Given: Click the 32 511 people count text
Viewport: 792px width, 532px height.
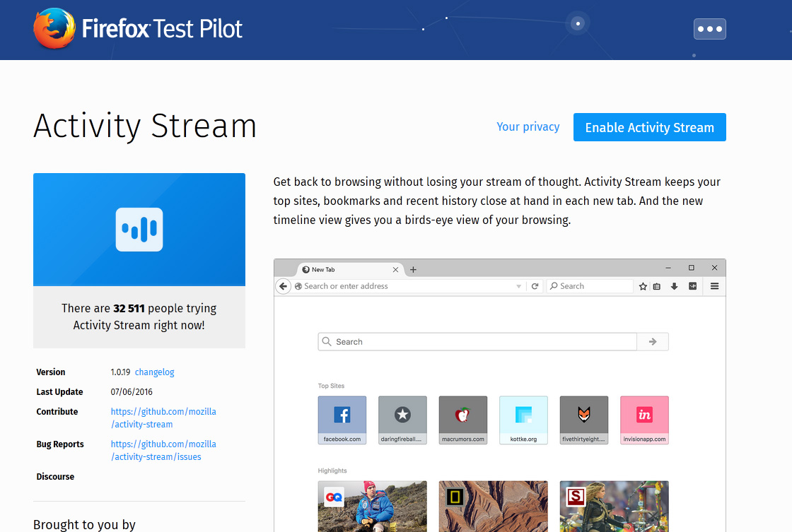Looking at the screenshot, I should pos(129,309).
